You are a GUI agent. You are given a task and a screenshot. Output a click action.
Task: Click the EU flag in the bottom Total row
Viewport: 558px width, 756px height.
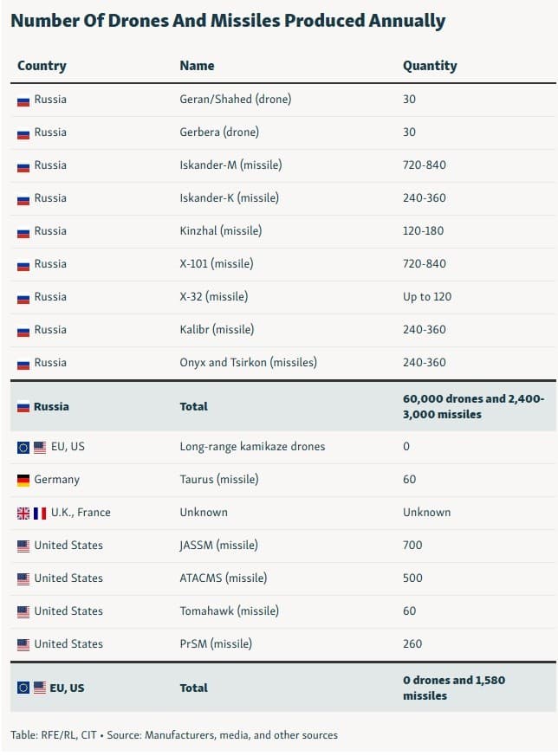(23, 688)
